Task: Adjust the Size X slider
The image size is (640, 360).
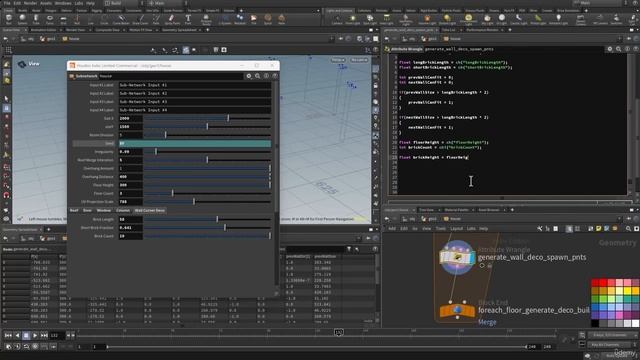Action: (207, 118)
